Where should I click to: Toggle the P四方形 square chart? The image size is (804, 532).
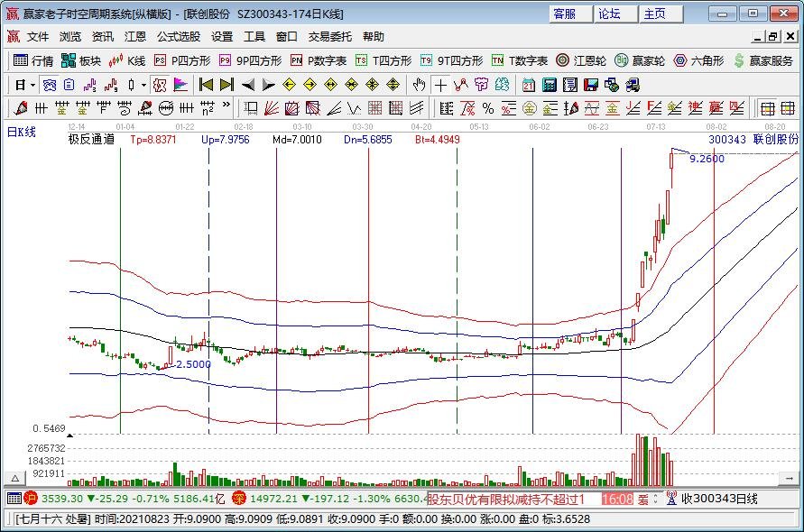(x=181, y=60)
